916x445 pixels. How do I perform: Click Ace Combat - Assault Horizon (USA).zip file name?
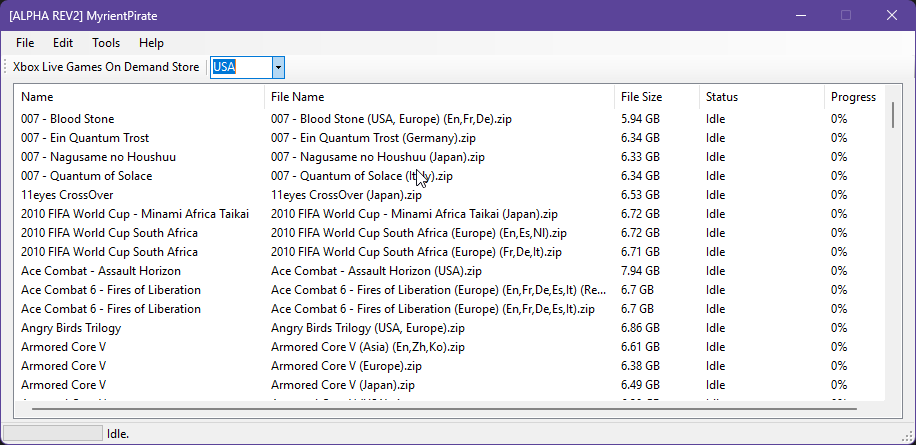coord(376,271)
